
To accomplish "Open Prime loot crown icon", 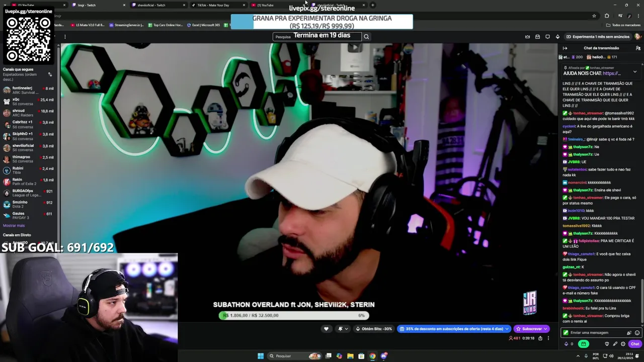I will pos(527,37).
